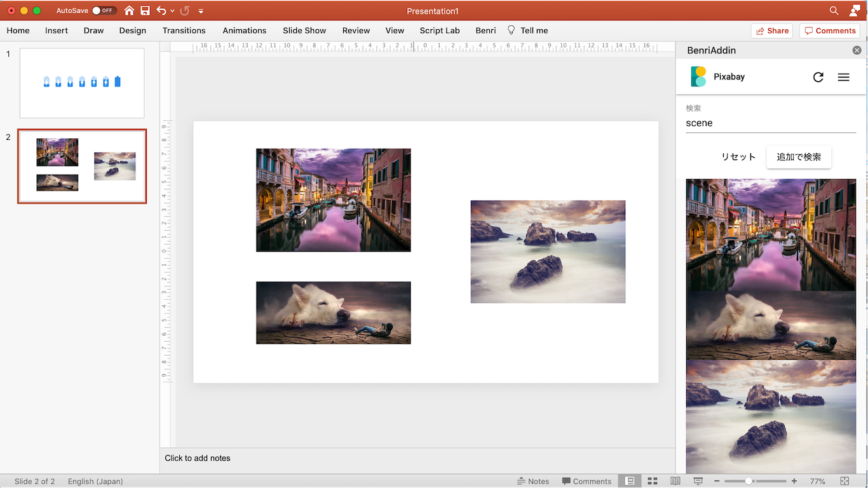Open the Transitions ribbon tab
Viewport: 868px width, 488px height.
tap(184, 30)
